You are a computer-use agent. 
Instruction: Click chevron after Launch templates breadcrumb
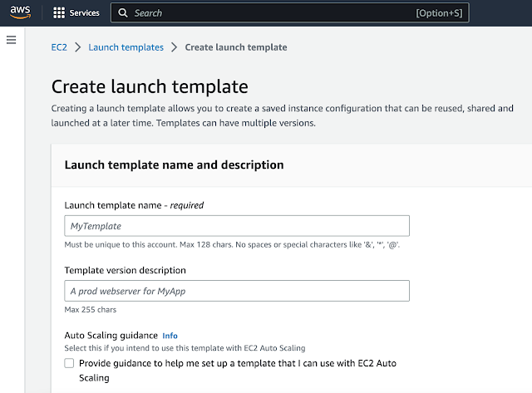tap(175, 47)
